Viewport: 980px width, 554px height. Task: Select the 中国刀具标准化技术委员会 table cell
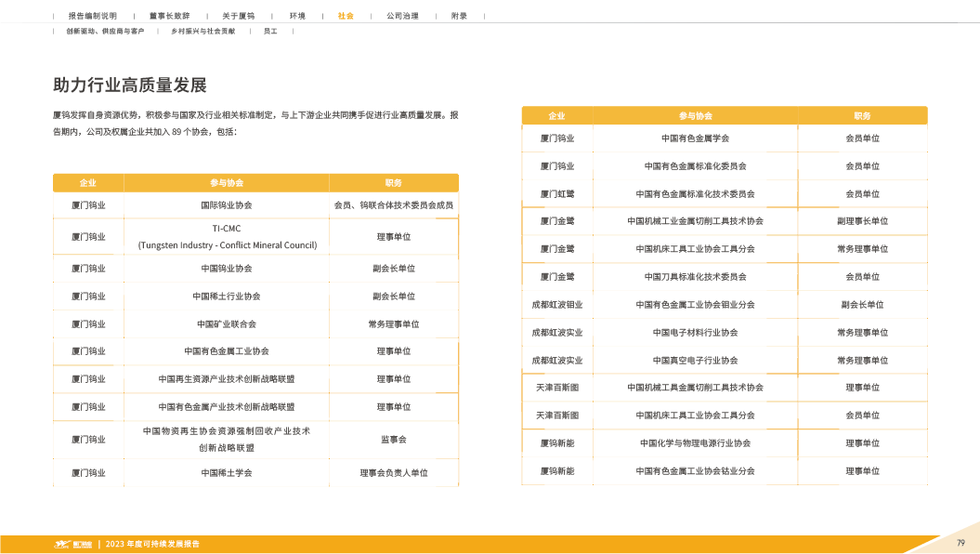pos(695,277)
